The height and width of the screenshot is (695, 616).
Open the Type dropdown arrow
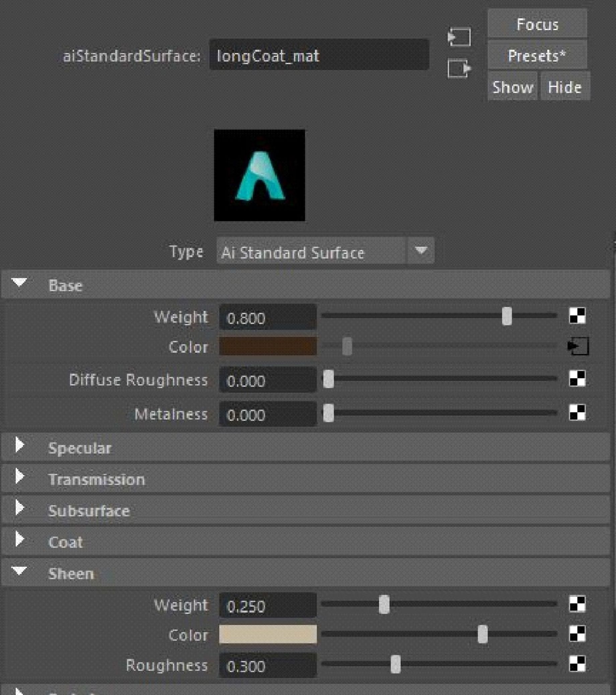421,251
